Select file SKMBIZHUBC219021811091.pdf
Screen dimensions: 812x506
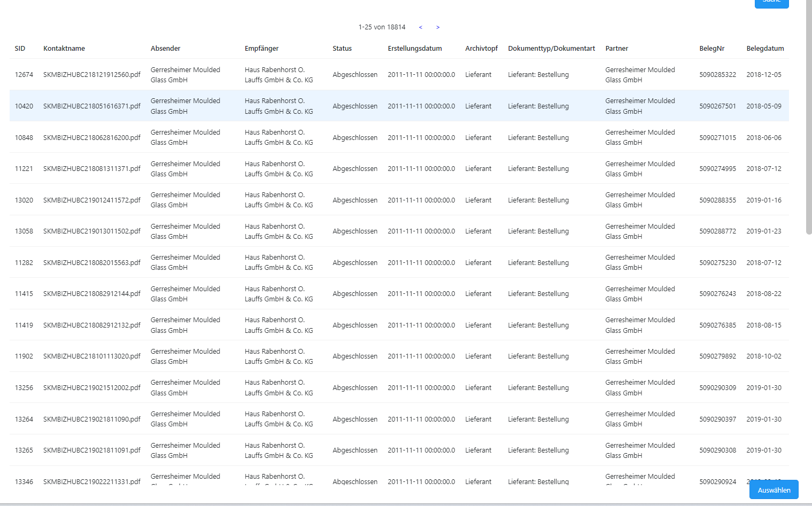tap(91, 450)
